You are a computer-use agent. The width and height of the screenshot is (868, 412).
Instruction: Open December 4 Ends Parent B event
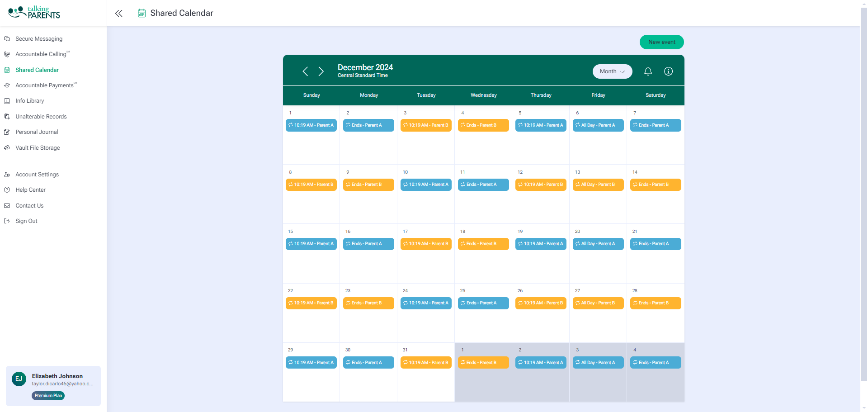point(483,125)
